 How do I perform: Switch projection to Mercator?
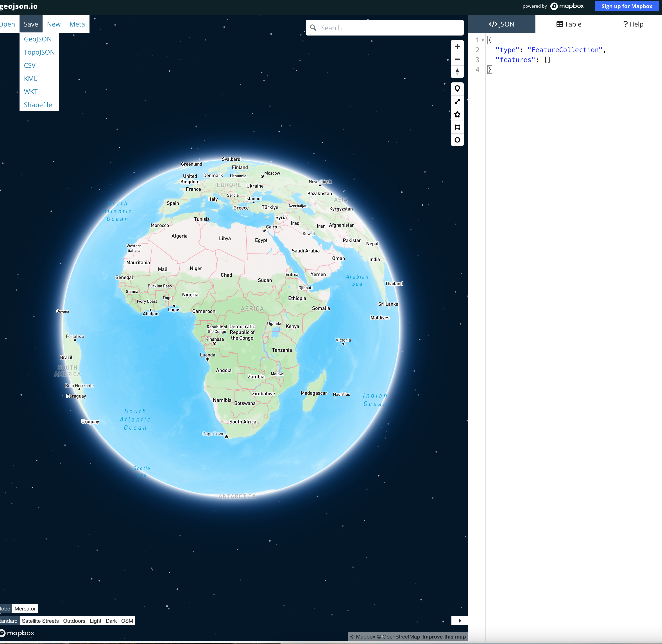click(25, 608)
